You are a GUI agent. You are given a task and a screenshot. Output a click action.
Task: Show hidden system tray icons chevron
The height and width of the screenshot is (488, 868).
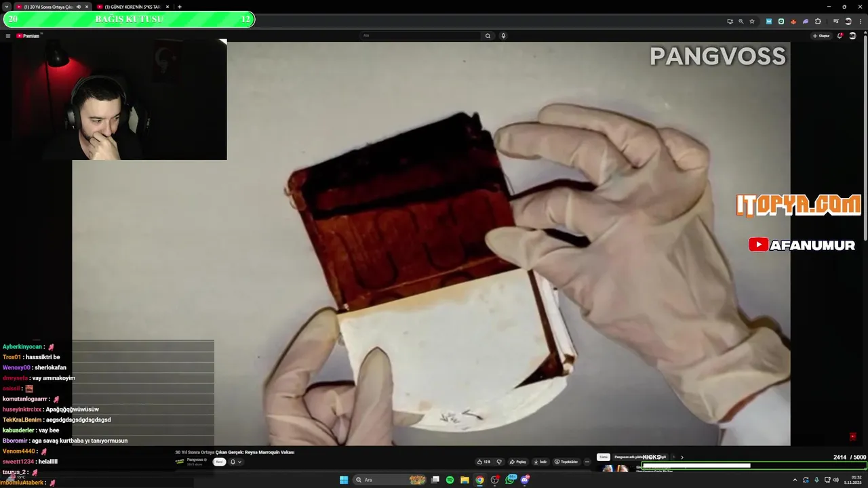point(795,480)
